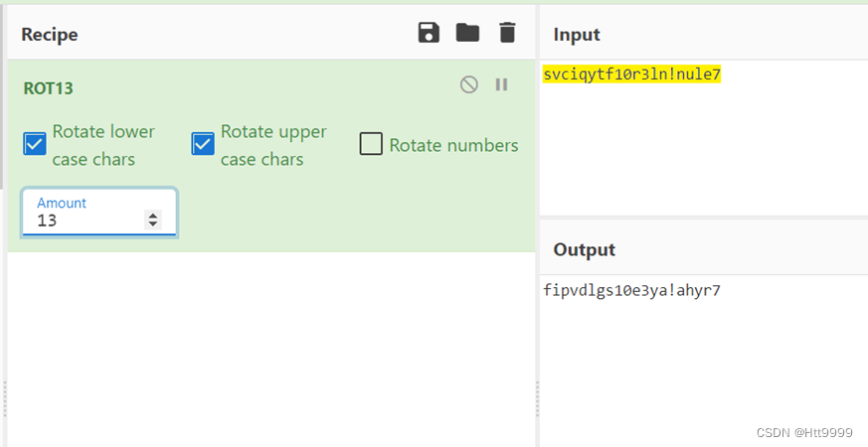Set breakpoint with ROT13 pause icon
Viewport: 868px width, 447px height.
(501, 84)
